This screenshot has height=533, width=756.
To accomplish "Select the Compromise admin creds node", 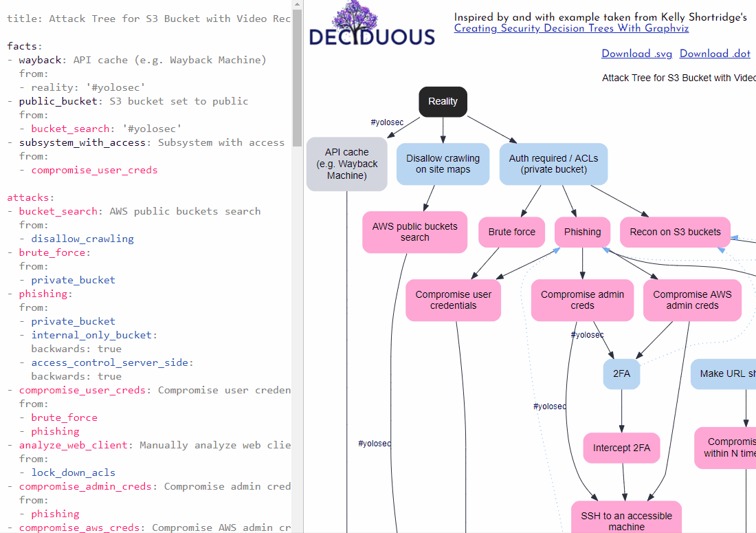I will click(x=582, y=300).
